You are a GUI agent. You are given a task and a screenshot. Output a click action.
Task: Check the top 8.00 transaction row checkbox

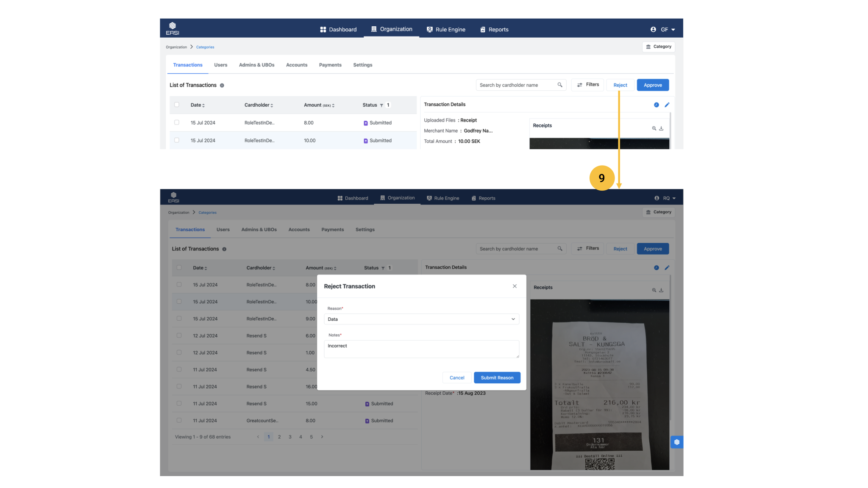point(177,122)
